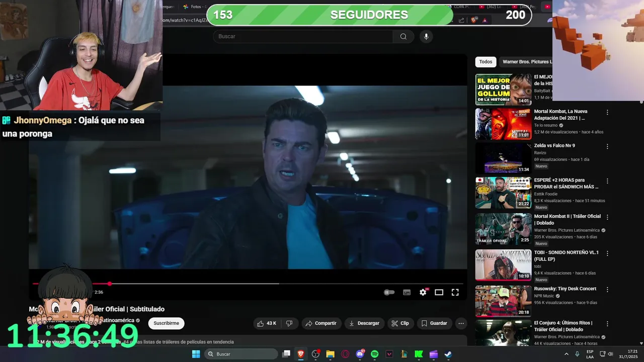Open the options menu for Zelda vs Falco Nv 9
Screen dimensions: 644x362
[607, 147]
